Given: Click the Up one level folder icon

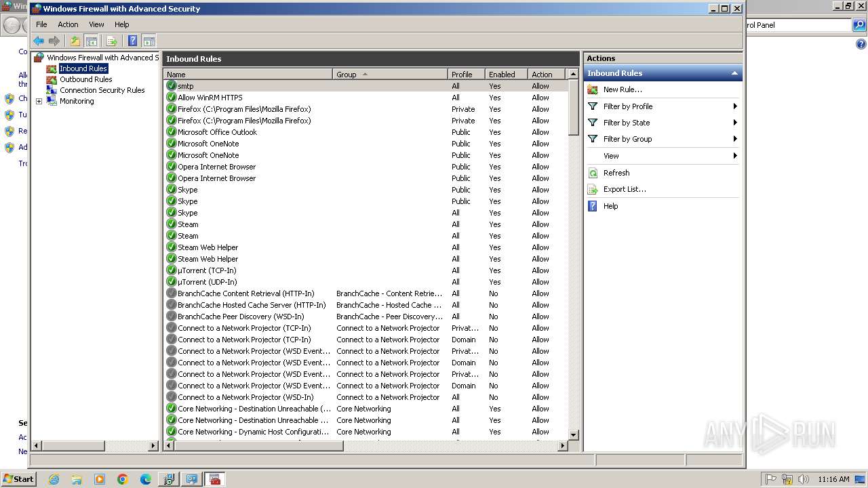Looking at the screenshot, I should (75, 41).
